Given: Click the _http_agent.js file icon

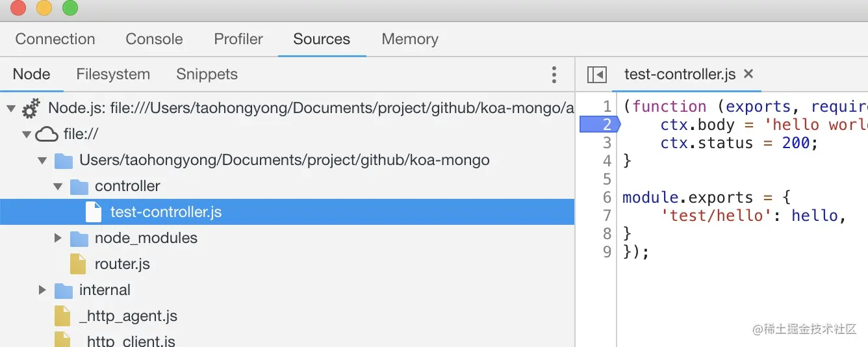Looking at the screenshot, I should coord(62,316).
